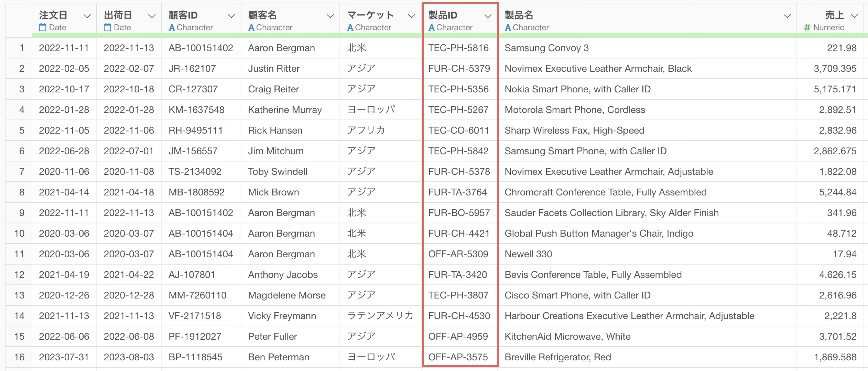Viewport: 868px width, 371px height.
Task: Open the マーケット column dropdown menu
Action: 411,16
